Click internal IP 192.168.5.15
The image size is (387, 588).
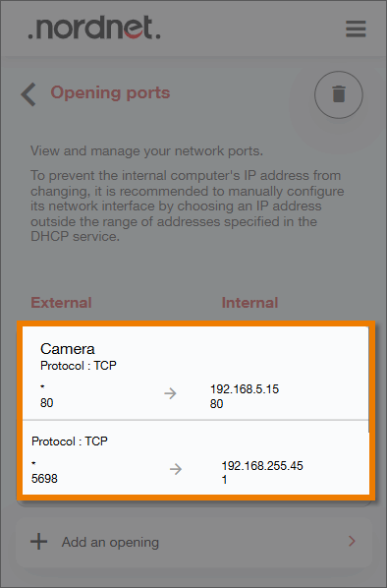pos(245,388)
